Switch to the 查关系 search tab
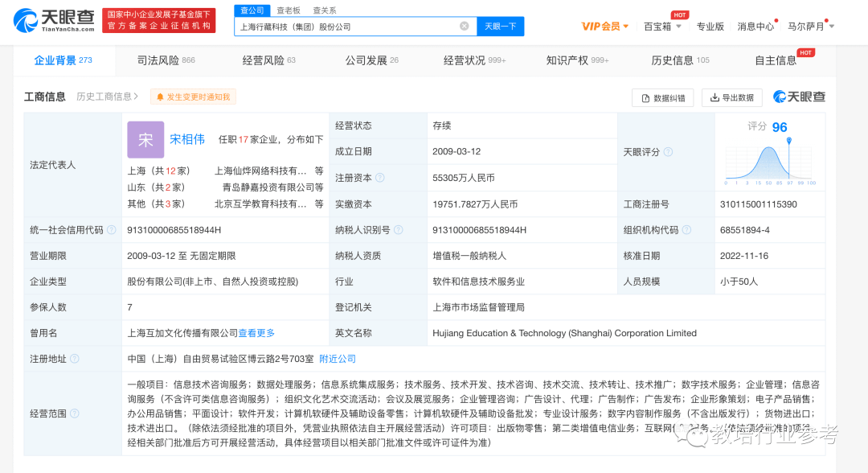This screenshot has height=473, width=868. point(325,10)
